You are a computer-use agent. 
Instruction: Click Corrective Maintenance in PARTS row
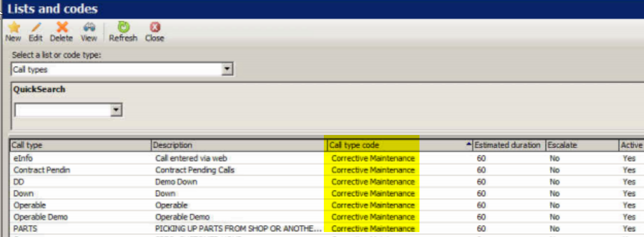[373, 229]
